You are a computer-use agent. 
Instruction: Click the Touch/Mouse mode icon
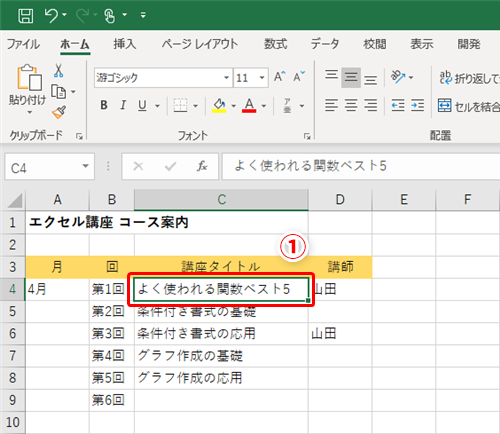pyautogui.click(x=110, y=15)
